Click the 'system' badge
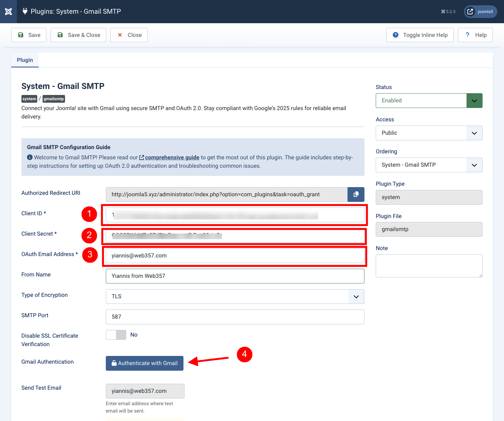Screen dimensions: 504x421 click(x=29, y=99)
